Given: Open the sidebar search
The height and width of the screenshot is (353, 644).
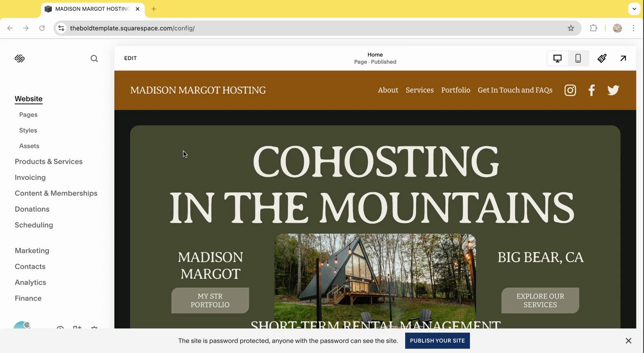Looking at the screenshot, I should 94,58.
